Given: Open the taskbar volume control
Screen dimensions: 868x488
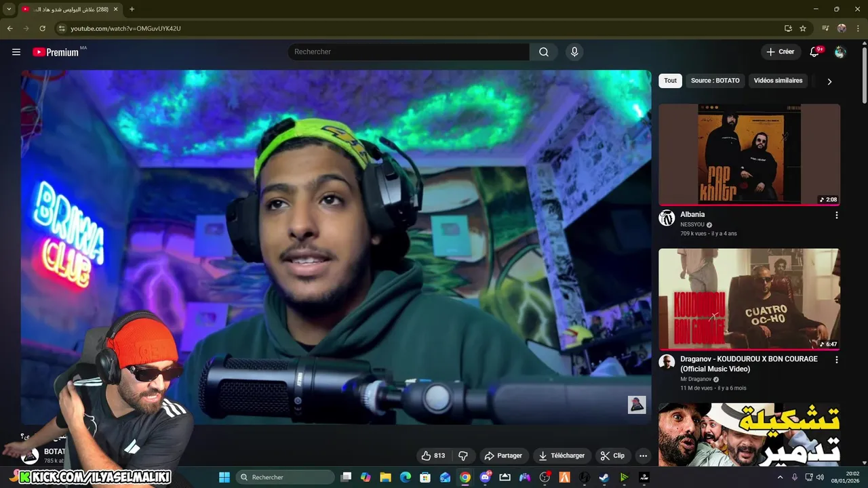Looking at the screenshot, I should click(821, 477).
